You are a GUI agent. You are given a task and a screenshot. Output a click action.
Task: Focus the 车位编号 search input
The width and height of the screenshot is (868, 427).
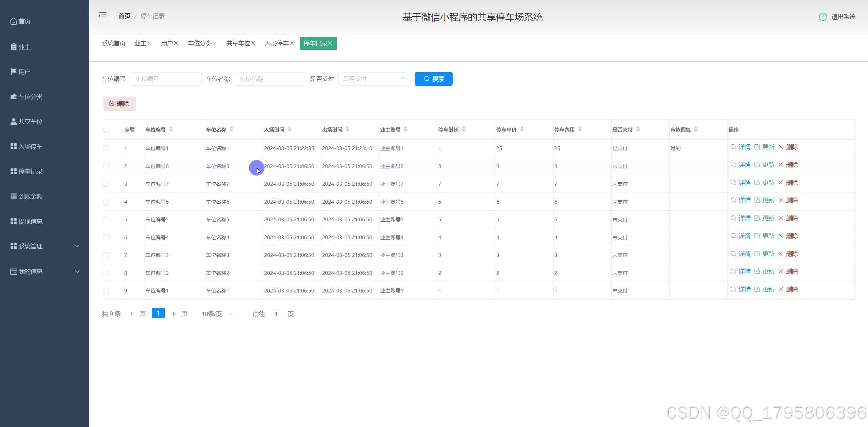166,79
